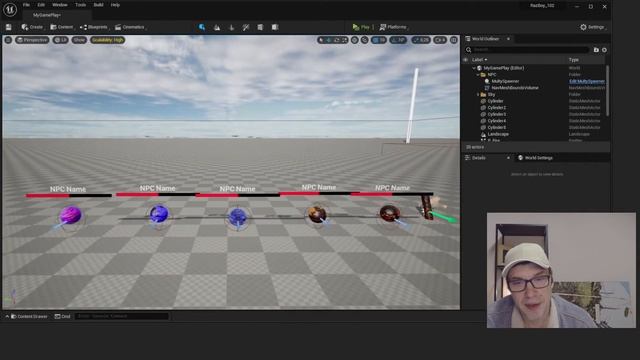Click the Landscape actor icon
The width and height of the screenshot is (640, 360).
[483, 134]
